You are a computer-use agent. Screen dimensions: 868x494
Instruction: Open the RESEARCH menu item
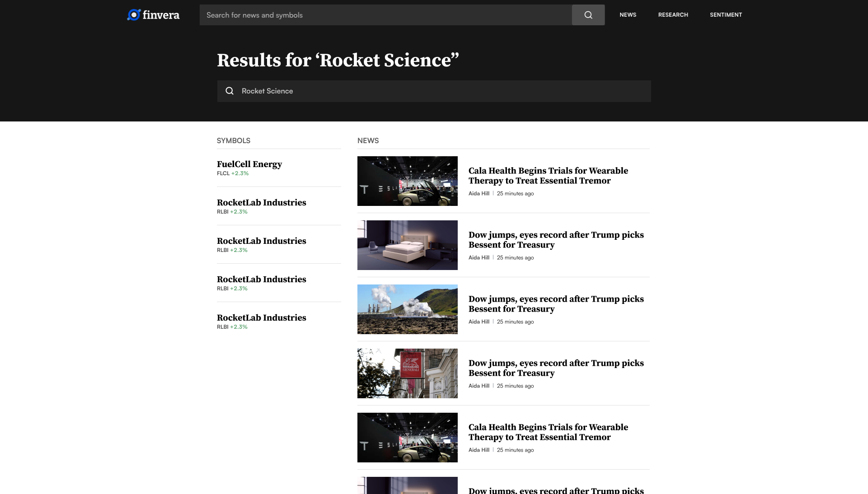pyautogui.click(x=673, y=15)
